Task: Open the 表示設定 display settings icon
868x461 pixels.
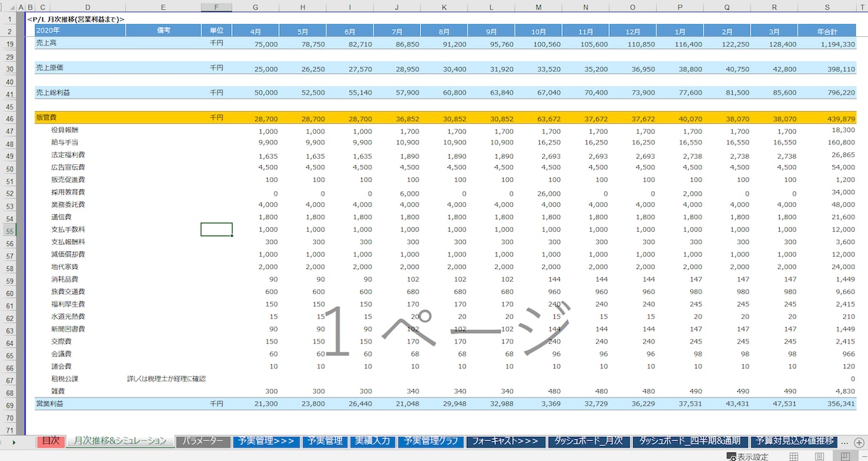Action: [x=731, y=457]
